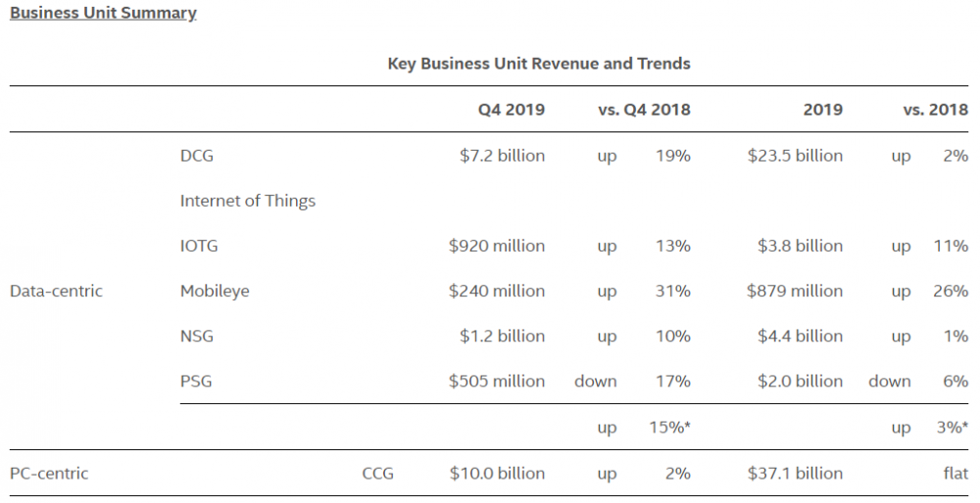
Task: Click the $7.2 billion DCG value
Action: tap(502, 156)
